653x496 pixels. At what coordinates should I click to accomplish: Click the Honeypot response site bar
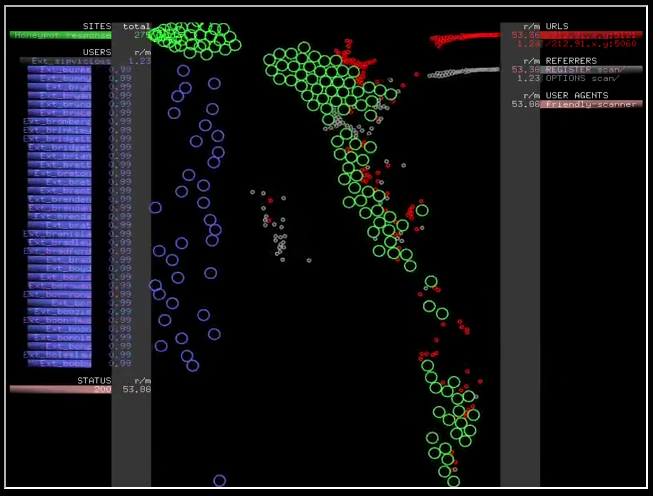pyautogui.click(x=60, y=35)
